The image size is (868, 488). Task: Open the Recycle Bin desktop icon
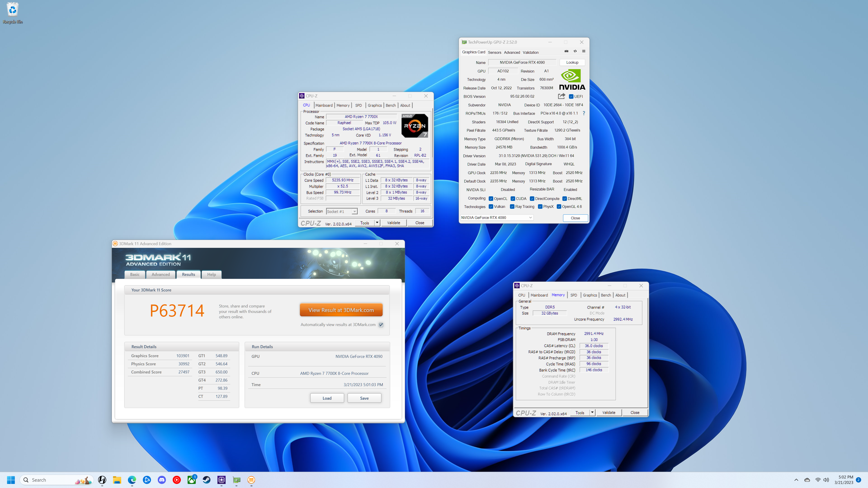(13, 13)
